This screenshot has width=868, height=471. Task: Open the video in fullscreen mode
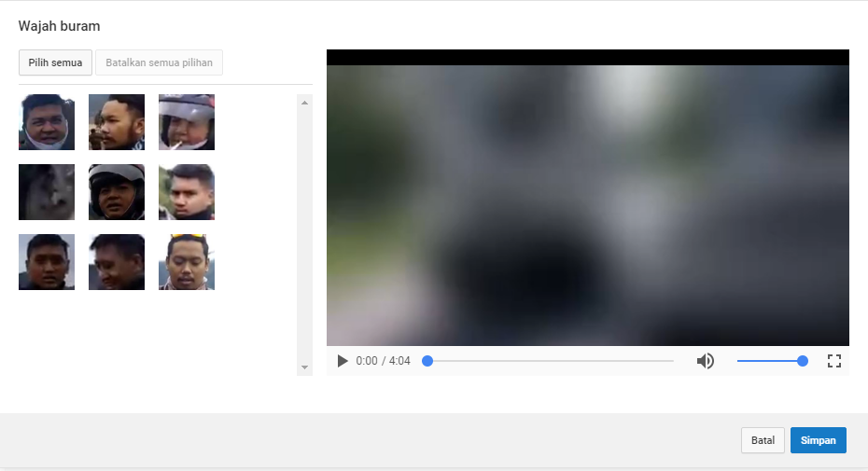point(834,361)
